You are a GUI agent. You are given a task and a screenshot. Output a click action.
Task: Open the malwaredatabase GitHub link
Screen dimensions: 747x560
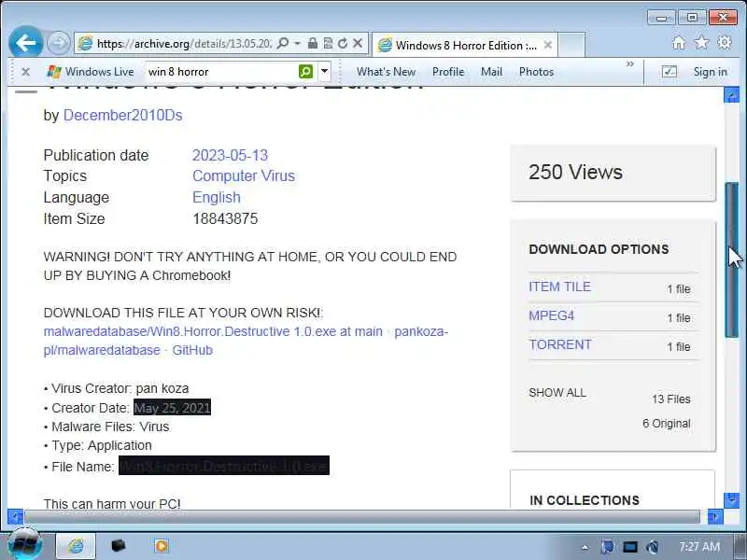[246, 341]
